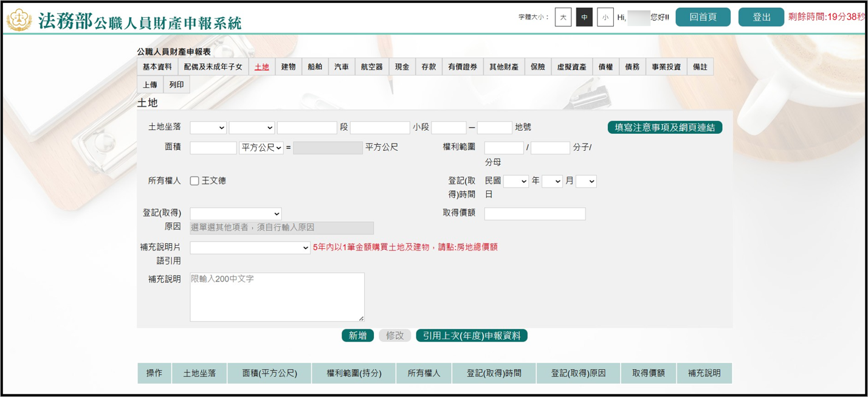
Task: Expand the 登記(取得)原因 dropdown
Action: [x=235, y=213]
